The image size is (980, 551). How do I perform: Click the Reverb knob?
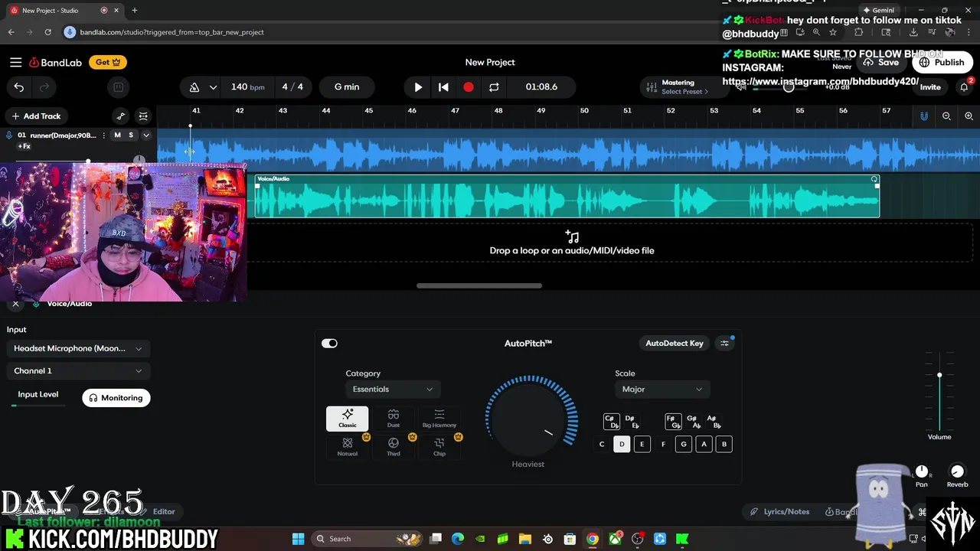[957, 472]
